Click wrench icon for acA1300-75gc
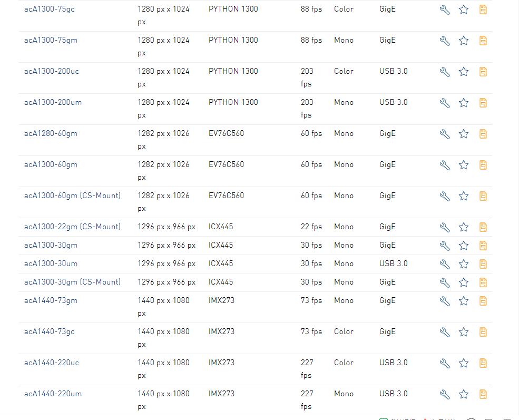The height and width of the screenshot is (420, 519). (445, 9)
